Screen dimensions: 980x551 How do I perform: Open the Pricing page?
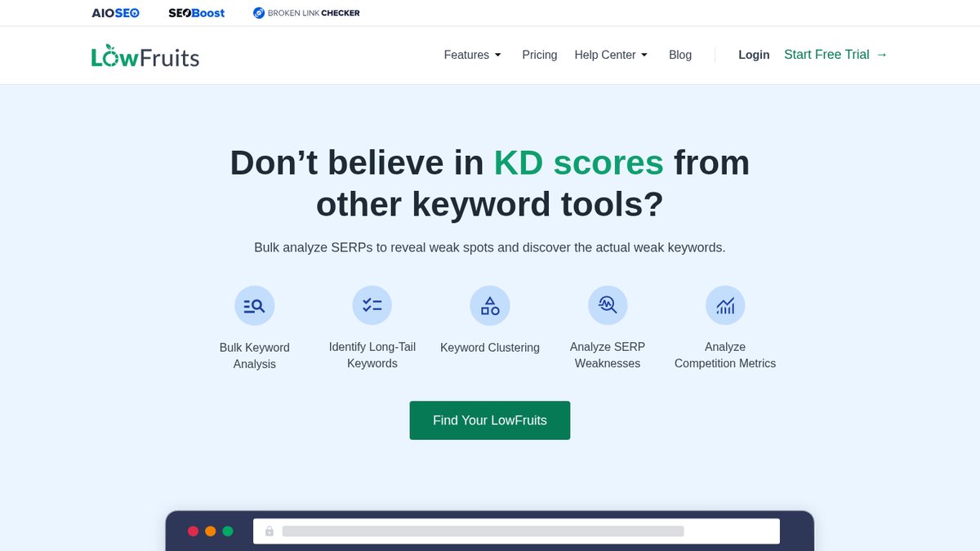click(540, 55)
